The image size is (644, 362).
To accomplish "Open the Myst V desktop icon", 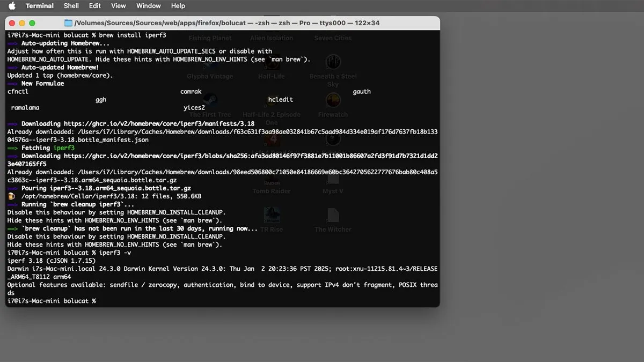I will pos(333,180).
